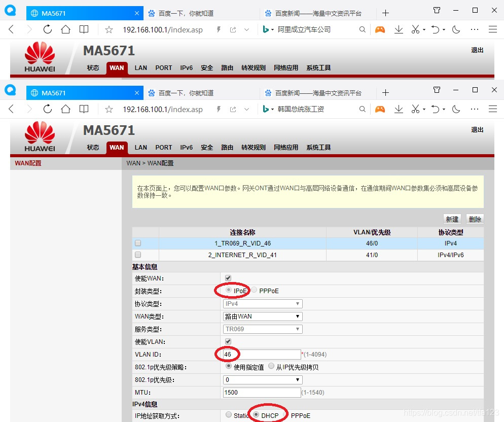Bookmark page with star in lower browser
Screen dimensions: 504x422
pos(109,110)
